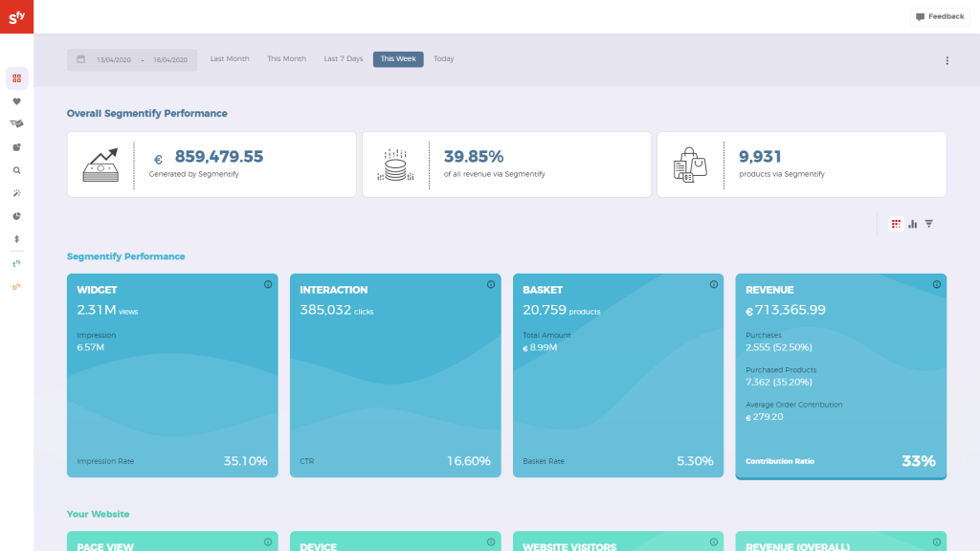The image size is (980, 551).
Task: Click the 16.60% CTR value
Action: pos(469,461)
